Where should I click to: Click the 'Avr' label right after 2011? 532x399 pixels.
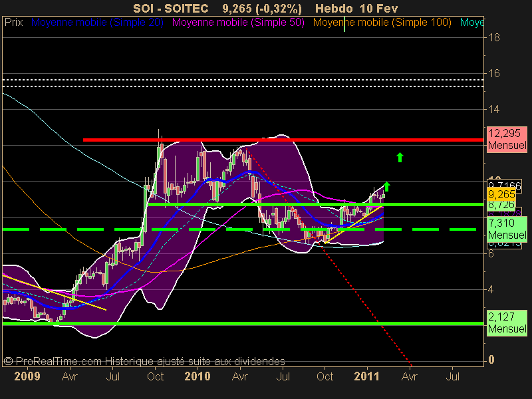[x=410, y=376]
